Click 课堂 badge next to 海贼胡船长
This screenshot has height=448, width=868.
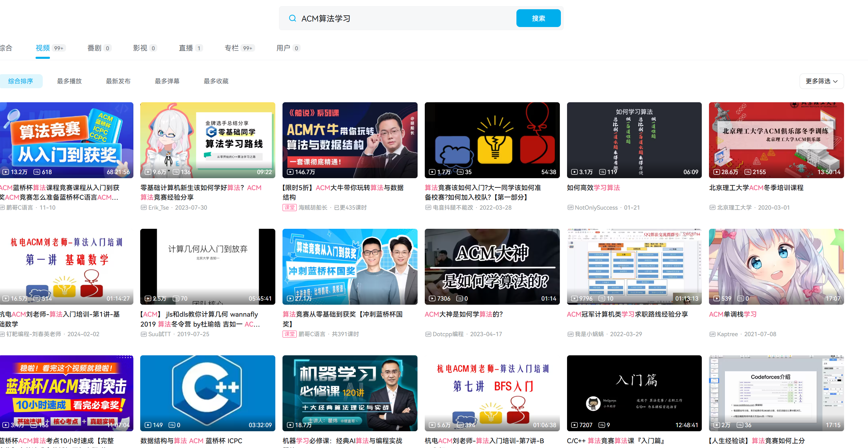coord(289,208)
